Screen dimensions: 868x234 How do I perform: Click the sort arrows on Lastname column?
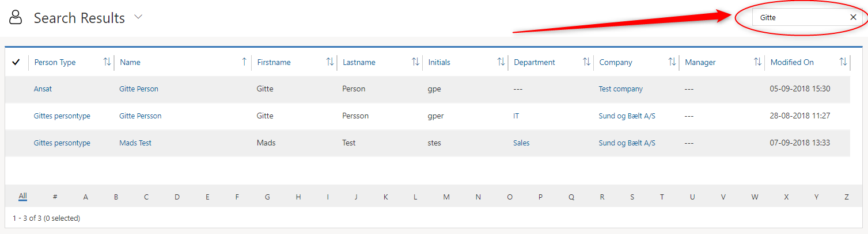click(415, 62)
